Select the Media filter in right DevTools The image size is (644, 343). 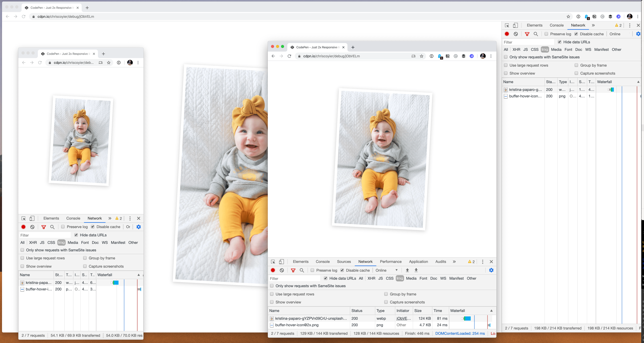[x=556, y=50]
